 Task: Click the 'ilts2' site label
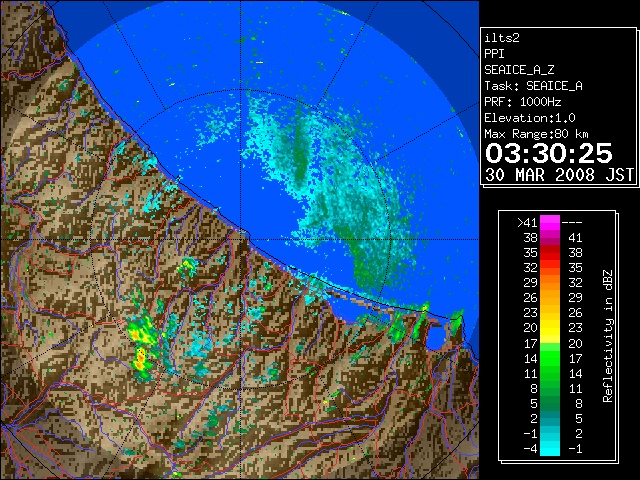tap(502, 38)
